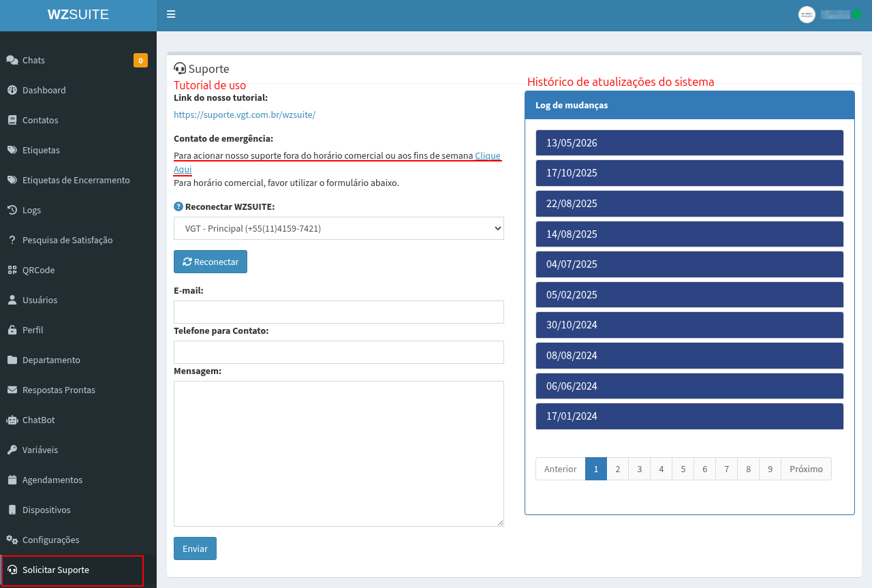The image size is (872, 588).
Task: Open the suporte.vgt.com.br/wzsuite tutorial link
Action: (x=245, y=114)
